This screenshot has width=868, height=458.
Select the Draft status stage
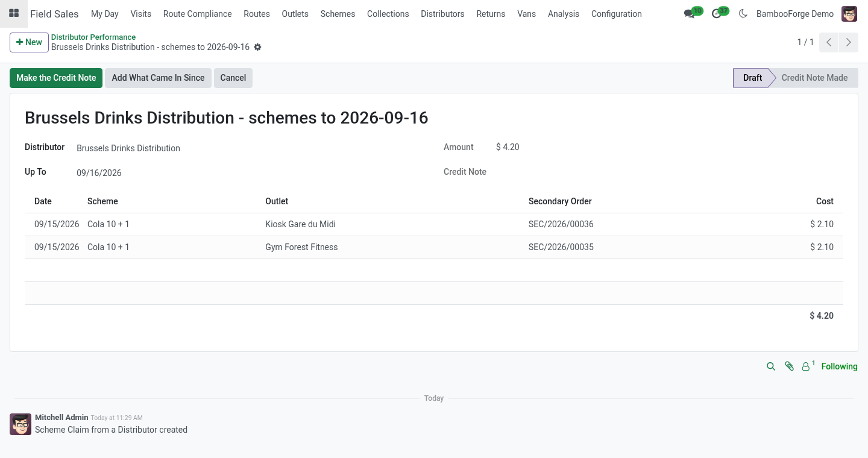click(752, 78)
